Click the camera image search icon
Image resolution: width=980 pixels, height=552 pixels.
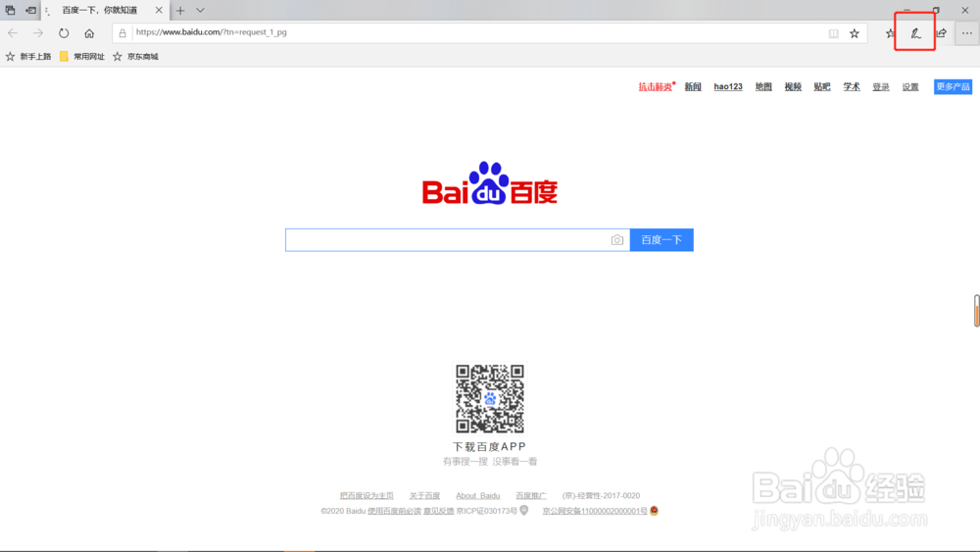point(616,240)
